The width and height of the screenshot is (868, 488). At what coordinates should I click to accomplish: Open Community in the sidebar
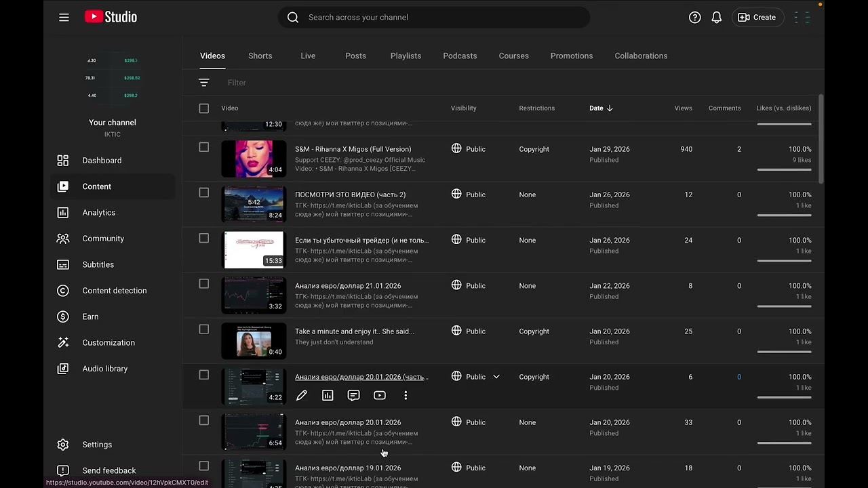click(112, 239)
